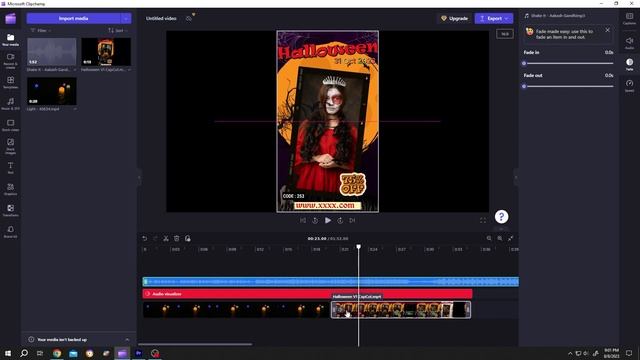Open Windows notification center

point(629,353)
